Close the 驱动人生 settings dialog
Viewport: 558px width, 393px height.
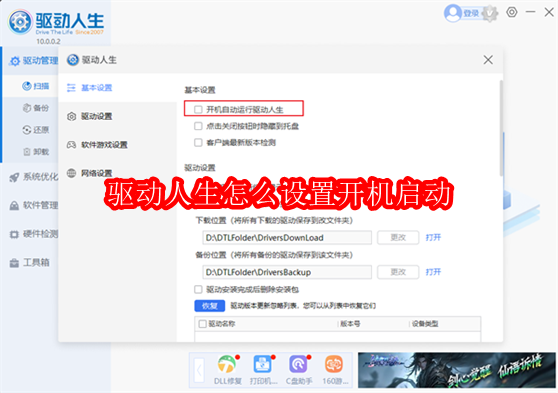tap(488, 60)
